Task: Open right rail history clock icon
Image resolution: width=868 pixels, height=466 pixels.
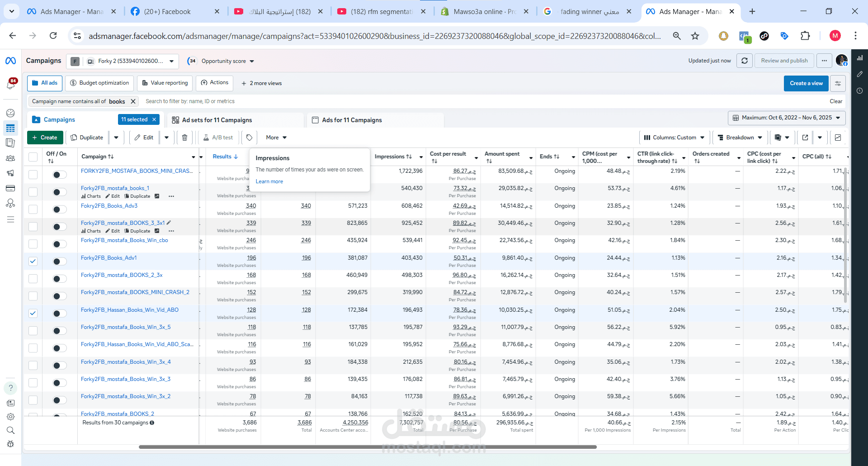Action: 860,91
